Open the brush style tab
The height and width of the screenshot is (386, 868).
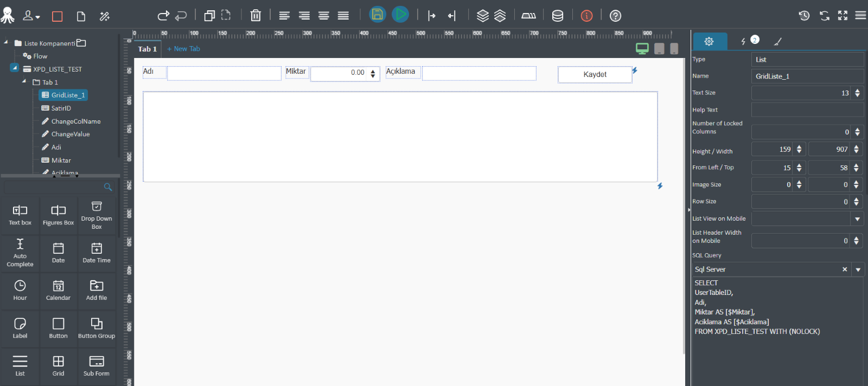pos(777,41)
